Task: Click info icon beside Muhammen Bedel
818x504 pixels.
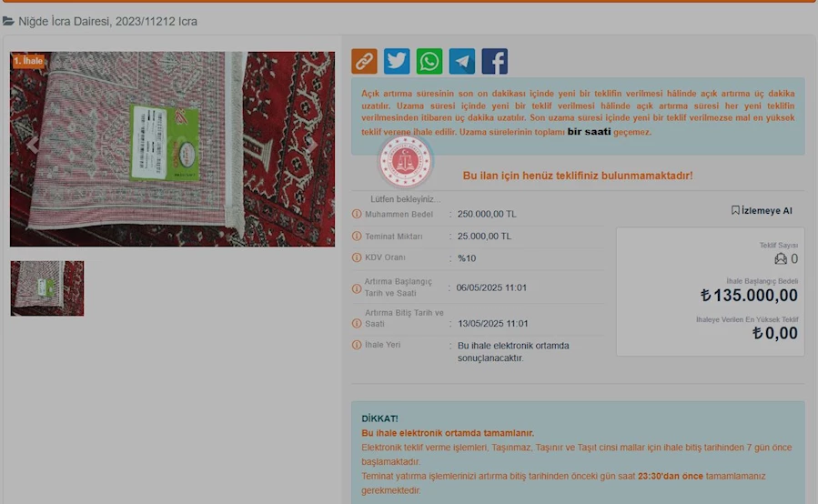Action: pyautogui.click(x=357, y=215)
